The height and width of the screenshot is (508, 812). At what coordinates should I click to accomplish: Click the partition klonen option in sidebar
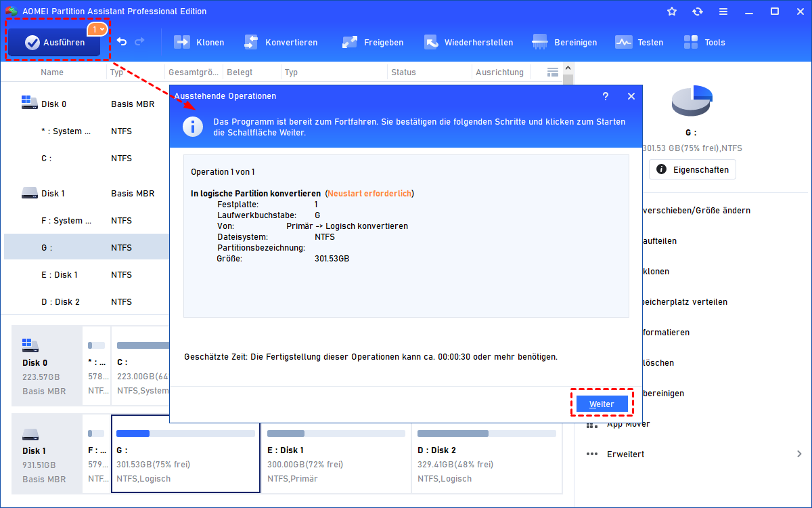pos(656,272)
